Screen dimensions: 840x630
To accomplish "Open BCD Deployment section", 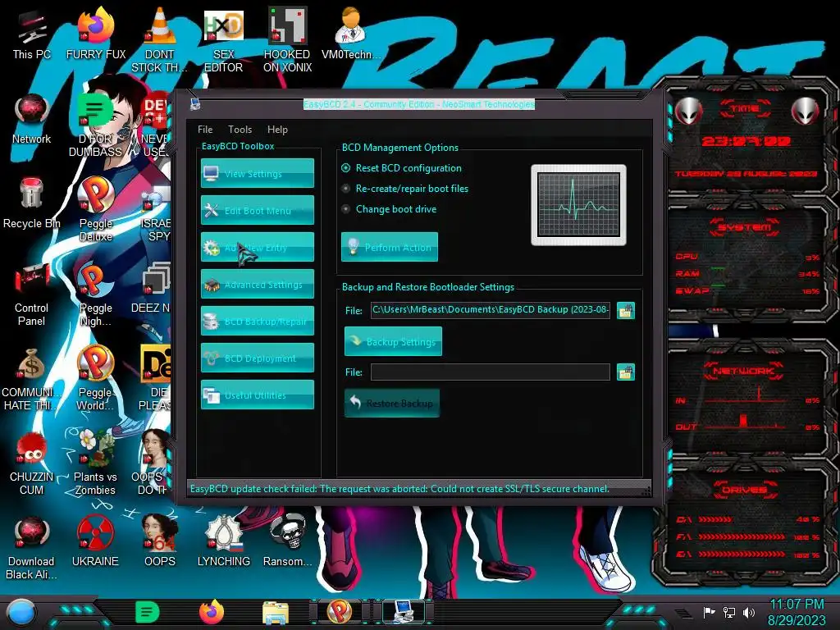I will click(x=257, y=358).
